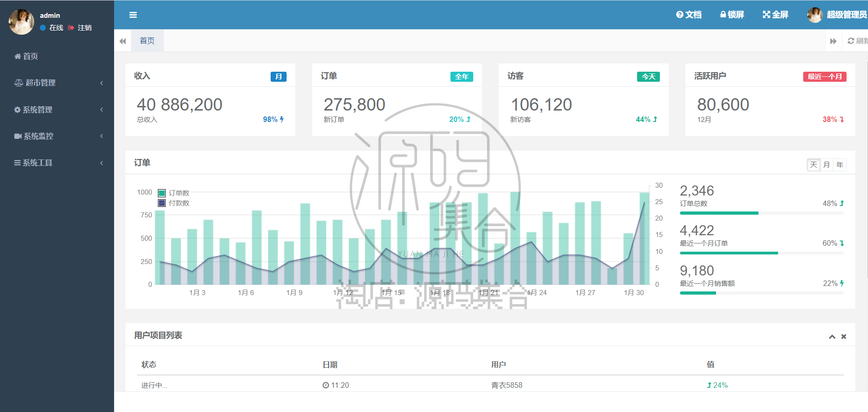Open the 超级管理员 user menu
The width and height of the screenshot is (868, 412).
click(837, 15)
